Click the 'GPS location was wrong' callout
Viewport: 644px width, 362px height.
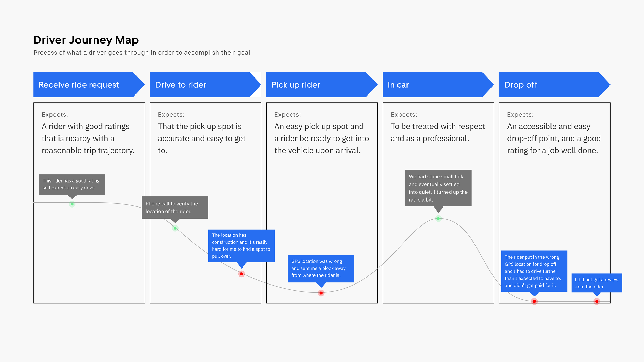click(321, 268)
